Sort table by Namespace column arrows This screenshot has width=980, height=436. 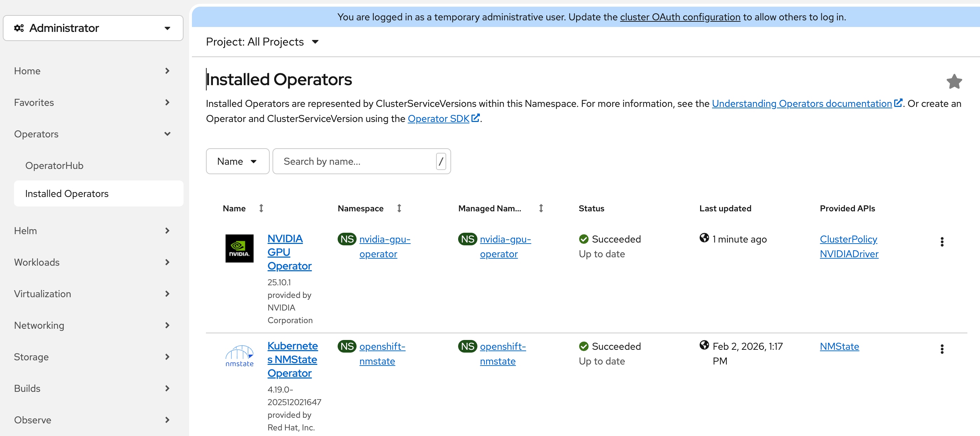click(x=399, y=208)
